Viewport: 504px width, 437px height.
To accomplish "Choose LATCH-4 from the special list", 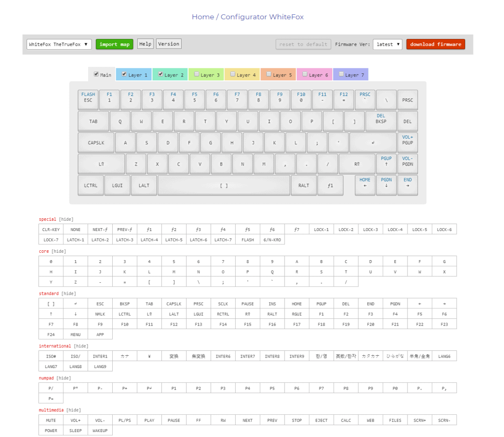I will (149, 240).
